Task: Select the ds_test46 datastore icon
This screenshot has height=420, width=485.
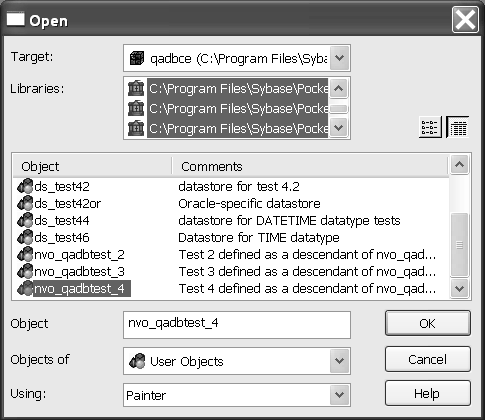Action: point(25,237)
